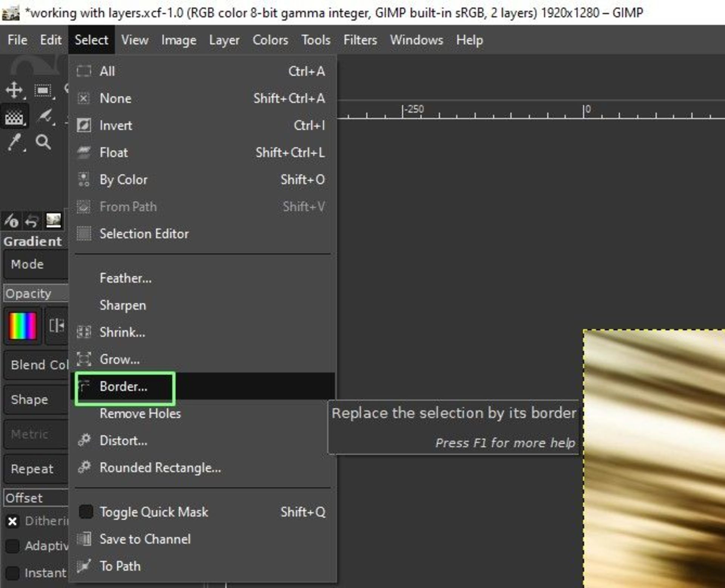
Task: Open the Undo History tab icon
Action: tap(32, 221)
